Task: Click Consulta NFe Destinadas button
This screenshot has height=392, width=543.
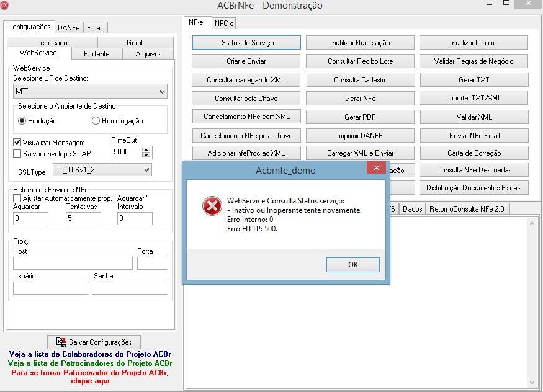Action: point(473,170)
